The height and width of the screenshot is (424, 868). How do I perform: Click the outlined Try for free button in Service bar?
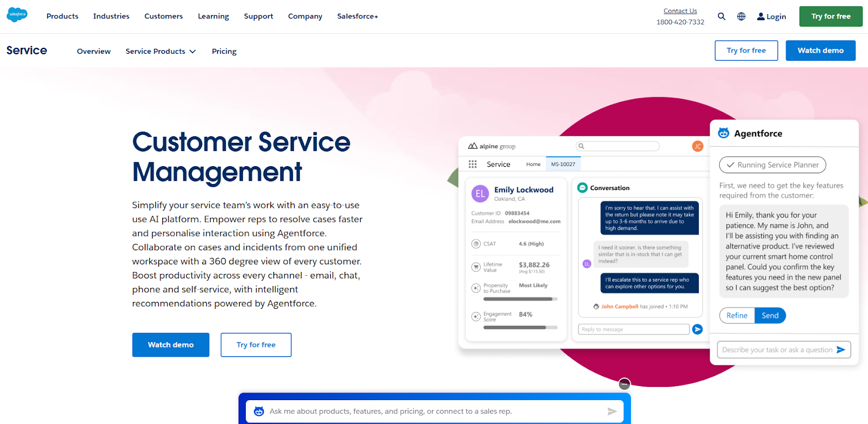tap(746, 50)
